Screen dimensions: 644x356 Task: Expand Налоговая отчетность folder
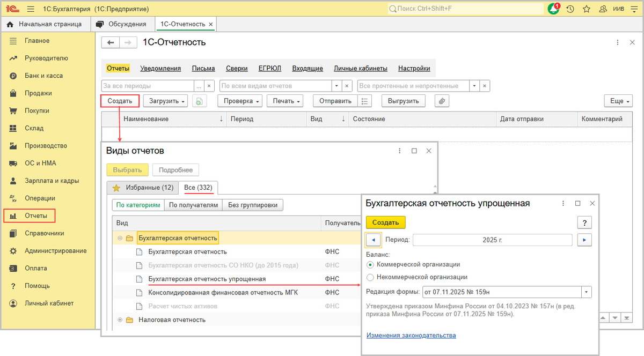tap(120, 320)
